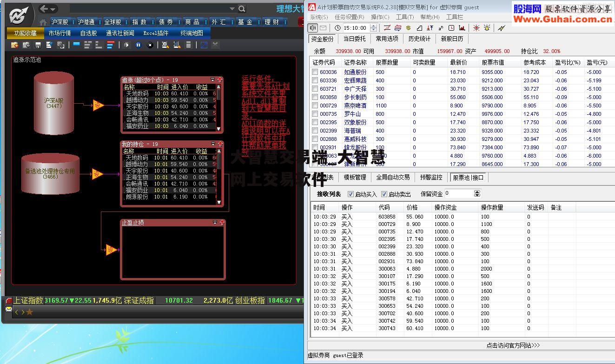The width and height of the screenshot is (615, 364).
Task: Open the 市场行情 tab in 大智慧
Action: click(x=60, y=33)
